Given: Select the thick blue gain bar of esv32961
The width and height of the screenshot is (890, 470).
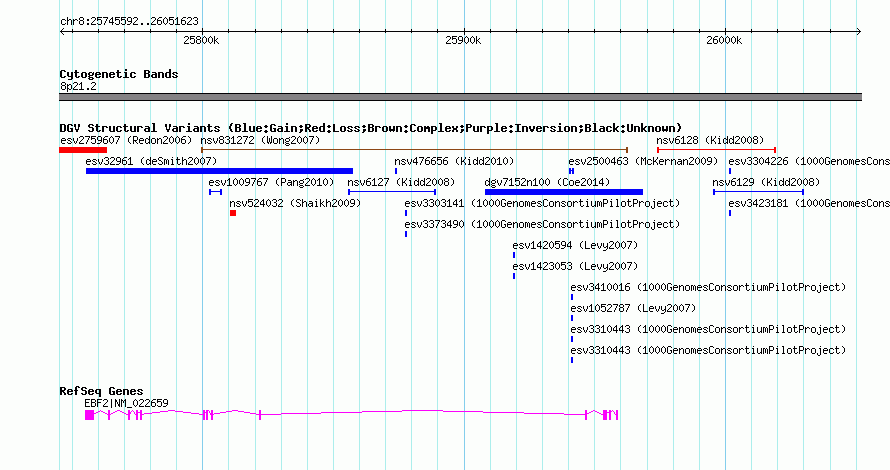Looking at the screenshot, I should [x=219, y=171].
